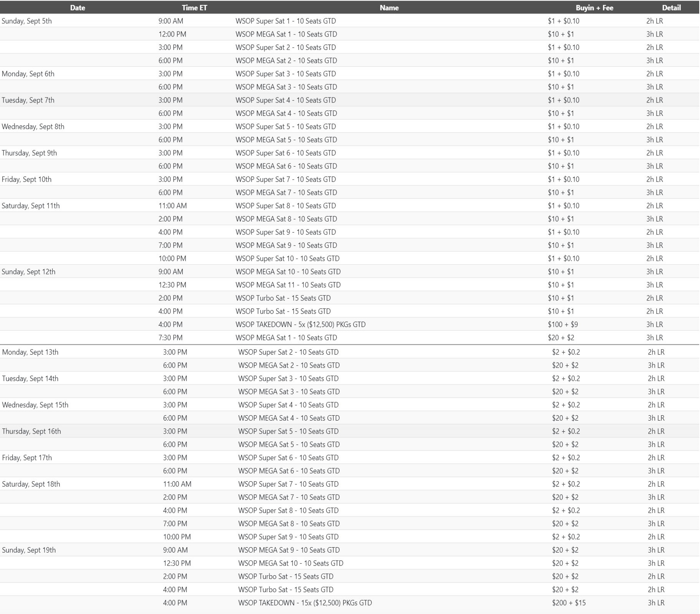Click WSOP MEGA Sat 11 - 10 Seats GTD
Image resolution: width=700 pixels, height=614 pixels.
click(288, 285)
